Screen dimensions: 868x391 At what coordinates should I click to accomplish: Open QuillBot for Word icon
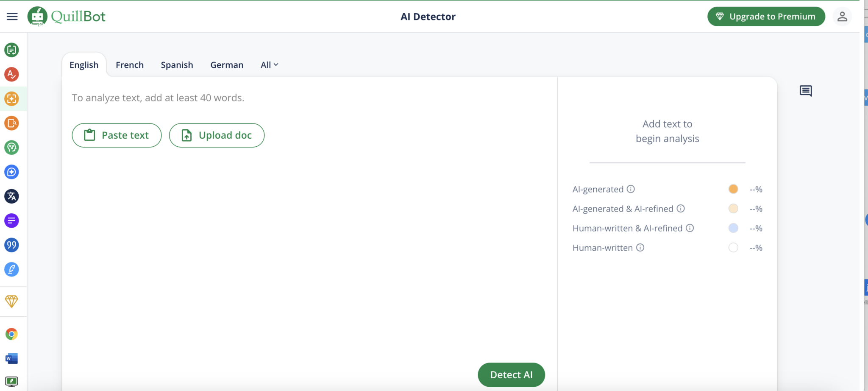pos(11,359)
